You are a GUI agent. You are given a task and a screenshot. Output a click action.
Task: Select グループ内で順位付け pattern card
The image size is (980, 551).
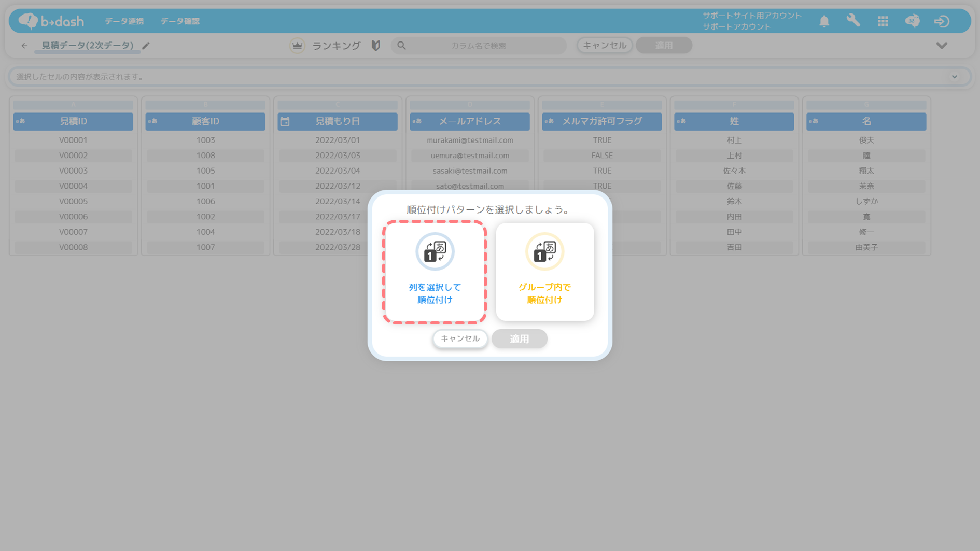pyautogui.click(x=544, y=272)
